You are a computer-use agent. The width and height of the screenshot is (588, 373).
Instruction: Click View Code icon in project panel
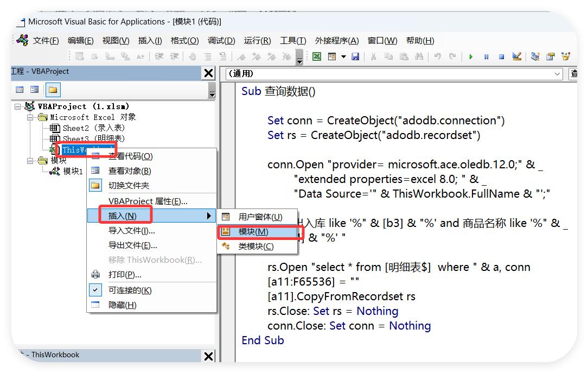[20, 90]
